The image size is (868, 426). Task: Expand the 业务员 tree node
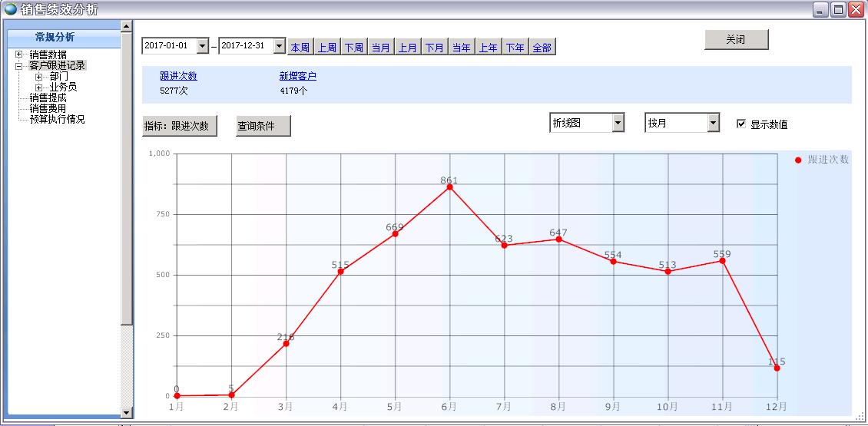pos(39,88)
